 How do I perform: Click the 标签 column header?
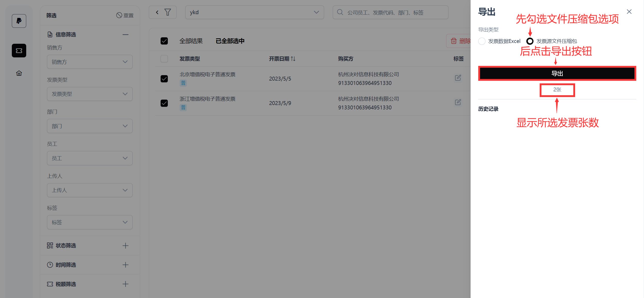click(x=459, y=59)
